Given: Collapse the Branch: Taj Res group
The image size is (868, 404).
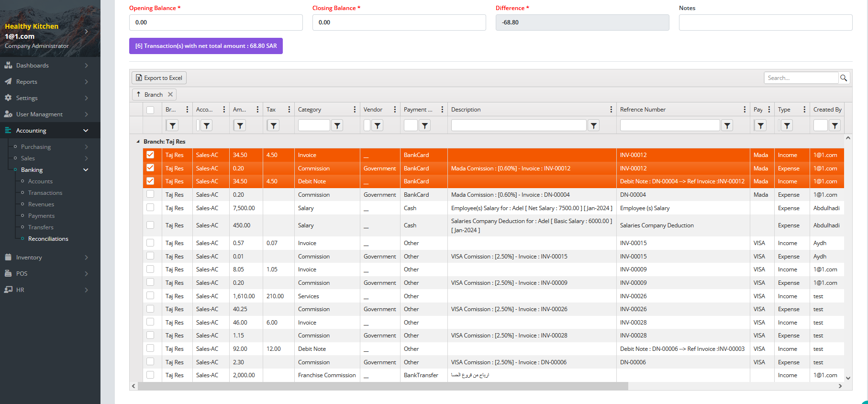Looking at the screenshot, I should (138, 142).
